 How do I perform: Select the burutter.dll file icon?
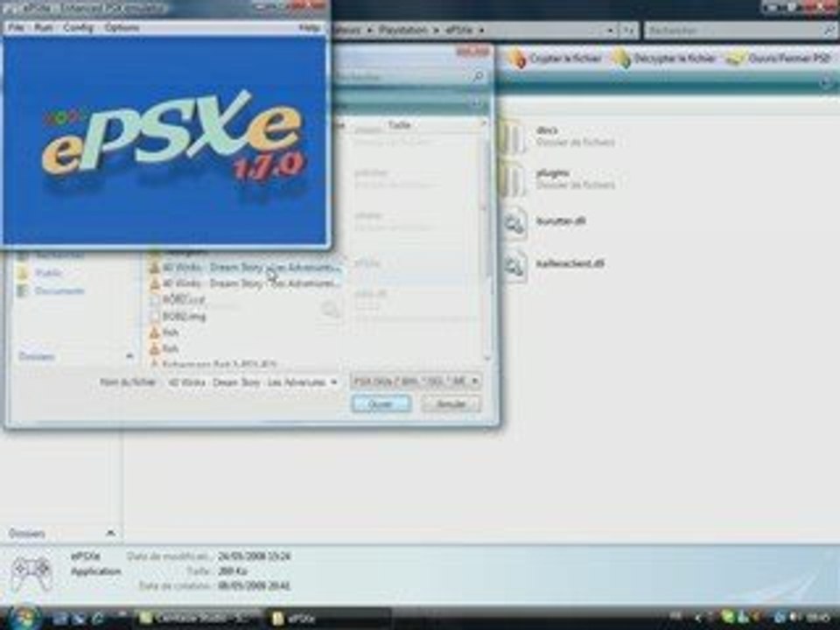[x=514, y=222]
